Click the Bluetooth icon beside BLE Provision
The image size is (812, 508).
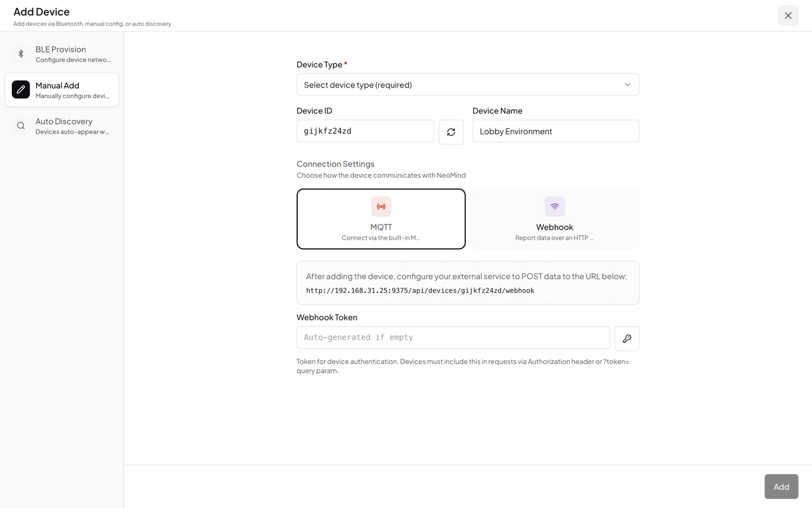[21, 54]
